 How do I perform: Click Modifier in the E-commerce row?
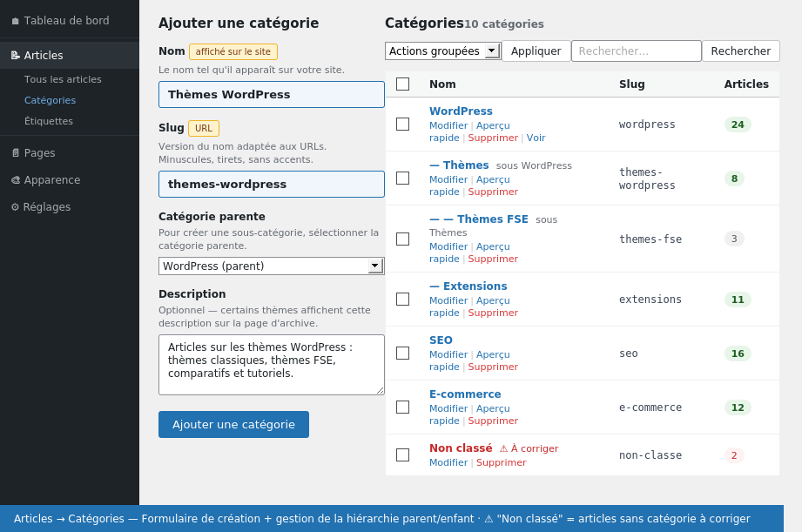click(x=448, y=408)
